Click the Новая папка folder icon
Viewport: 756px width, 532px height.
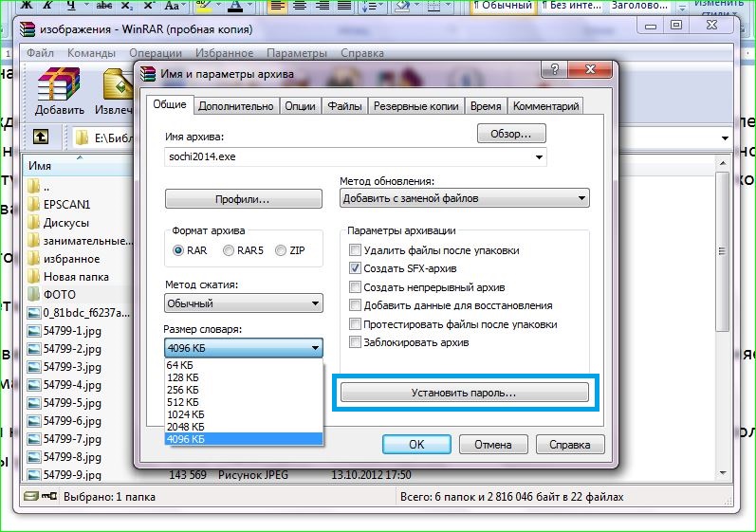(33, 276)
